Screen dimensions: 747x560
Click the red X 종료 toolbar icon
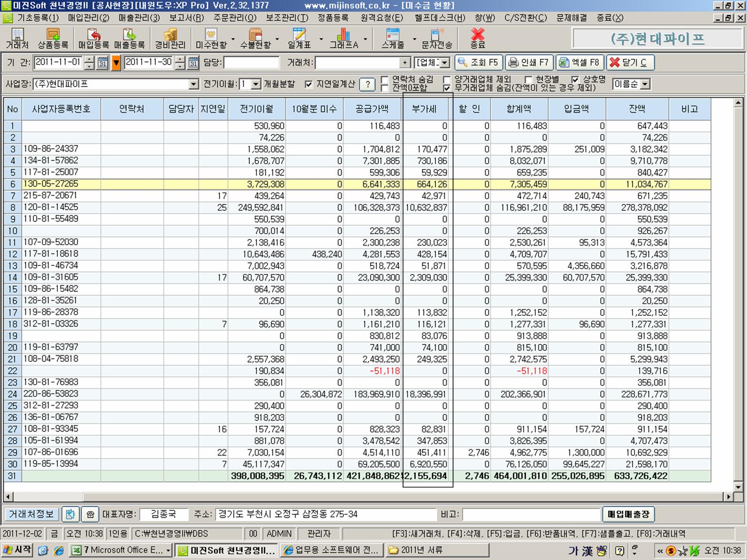(x=478, y=38)
